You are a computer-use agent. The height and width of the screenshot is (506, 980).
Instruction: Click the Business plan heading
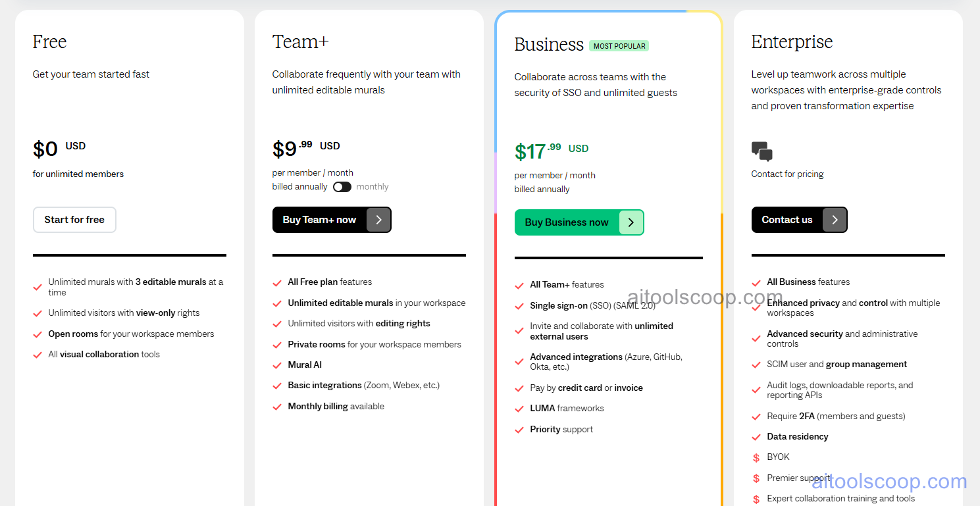click(x=549, y=44)
